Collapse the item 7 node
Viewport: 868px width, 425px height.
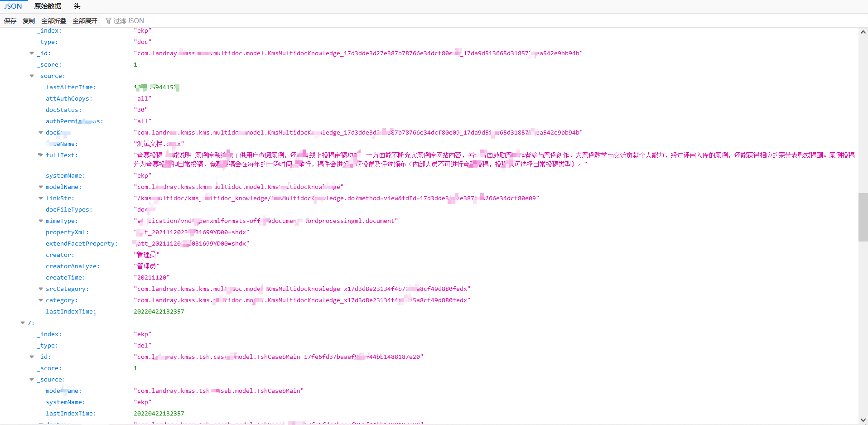[23, 323]
